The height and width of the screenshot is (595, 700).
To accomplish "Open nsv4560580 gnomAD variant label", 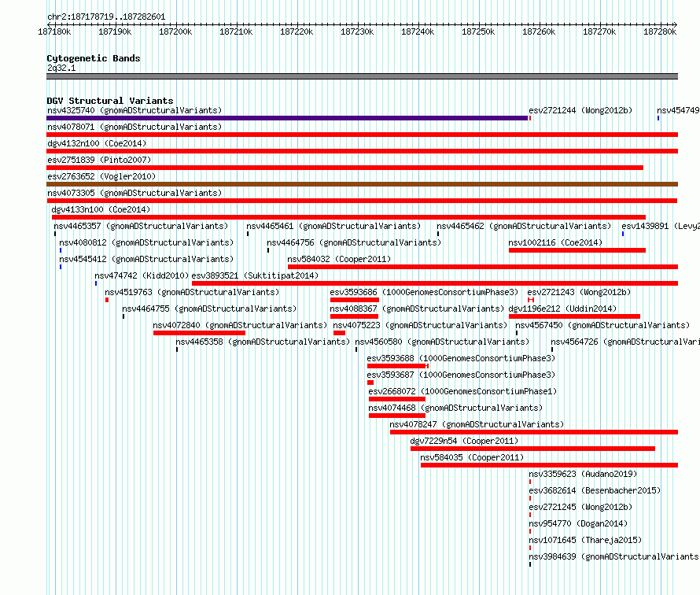I will coord(442,342).
